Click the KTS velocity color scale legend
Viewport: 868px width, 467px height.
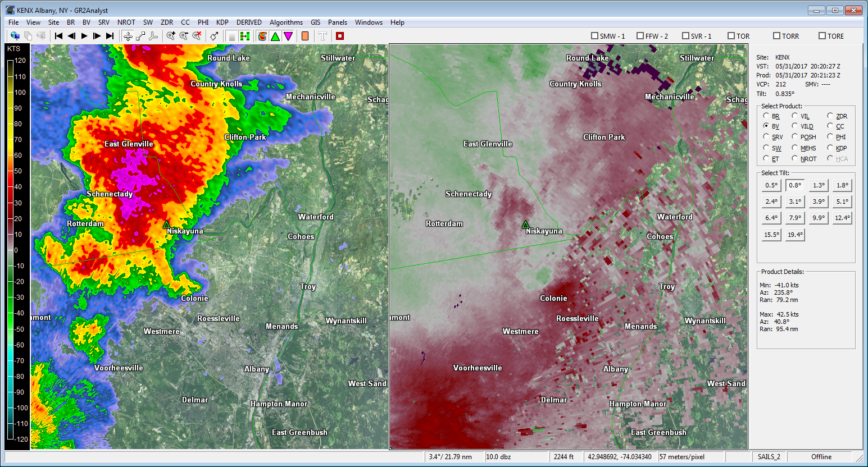pos(16,246)
